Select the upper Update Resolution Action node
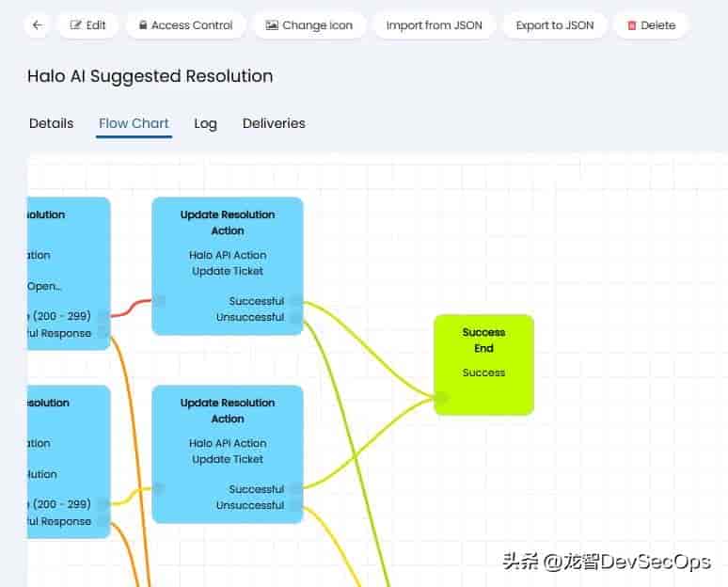This screenshot has width=728, height=587. (x=228, y=266)
